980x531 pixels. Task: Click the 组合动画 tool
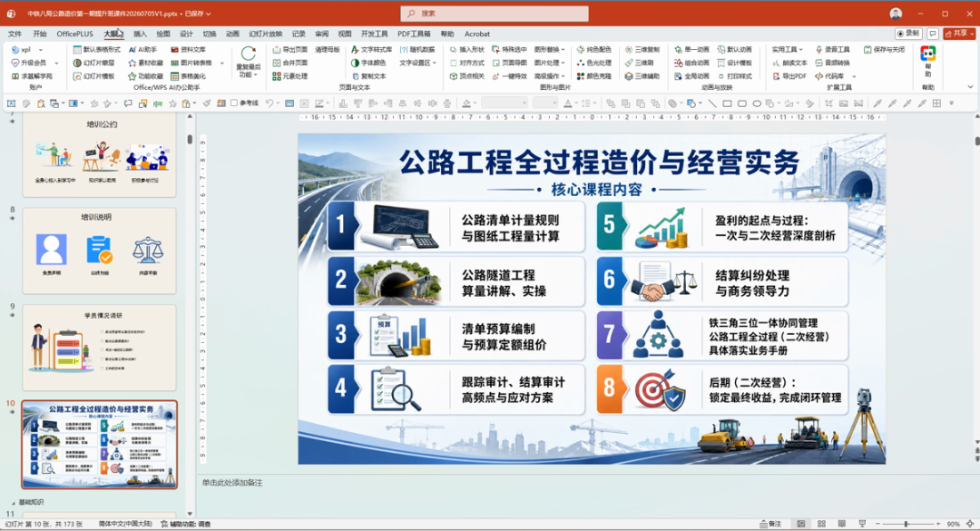tap(691, 64)
